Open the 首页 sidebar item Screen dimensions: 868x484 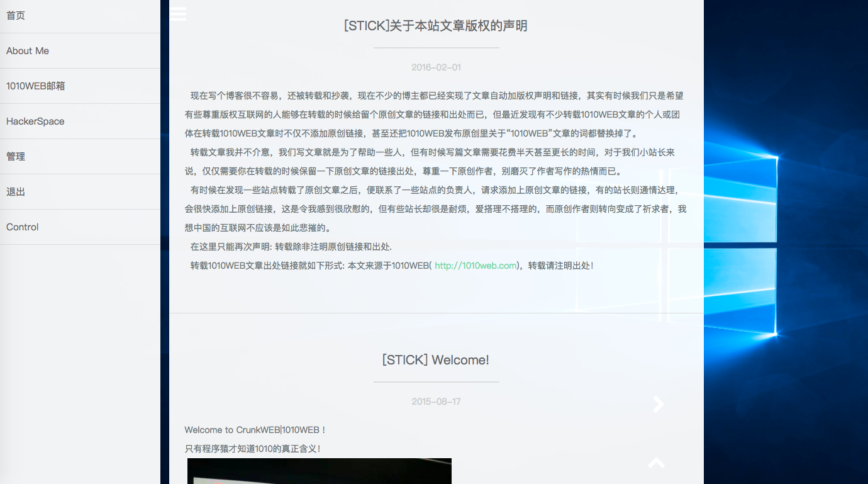[x=16, y=16]
